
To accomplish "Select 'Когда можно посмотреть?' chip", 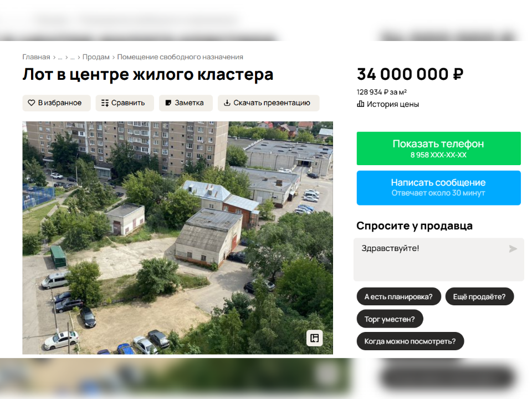I will tap(410, 341).
